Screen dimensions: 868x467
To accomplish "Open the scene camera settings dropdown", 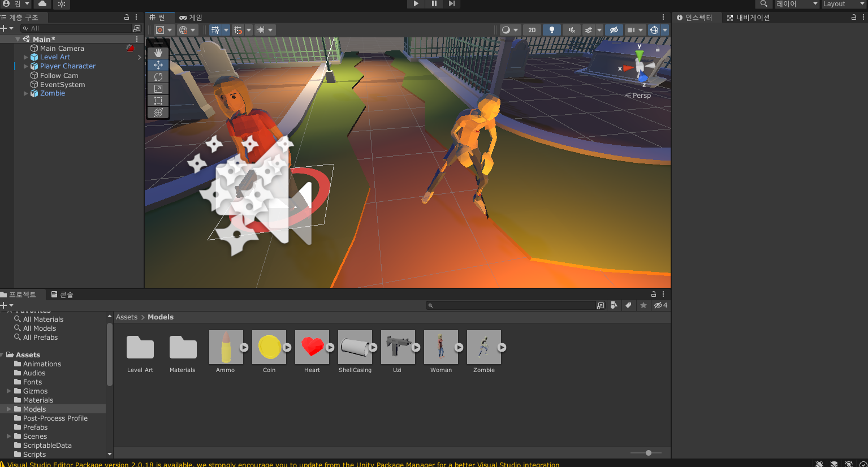I will 635,30.
